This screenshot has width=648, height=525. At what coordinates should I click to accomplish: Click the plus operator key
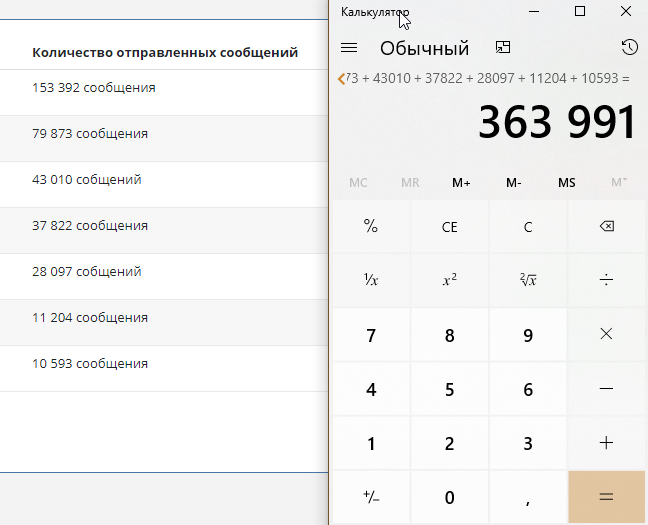pyautogui.click(x=606, y=443)
